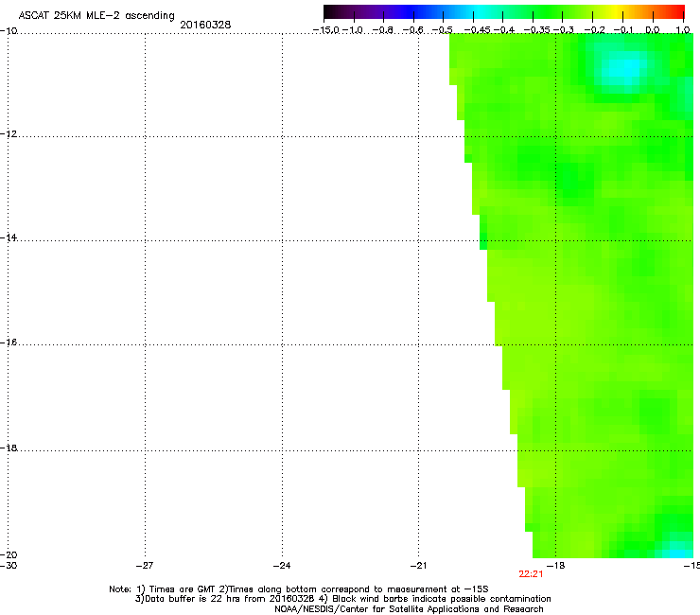
Task: Click the longitude label -21
Action: (418, 566)
